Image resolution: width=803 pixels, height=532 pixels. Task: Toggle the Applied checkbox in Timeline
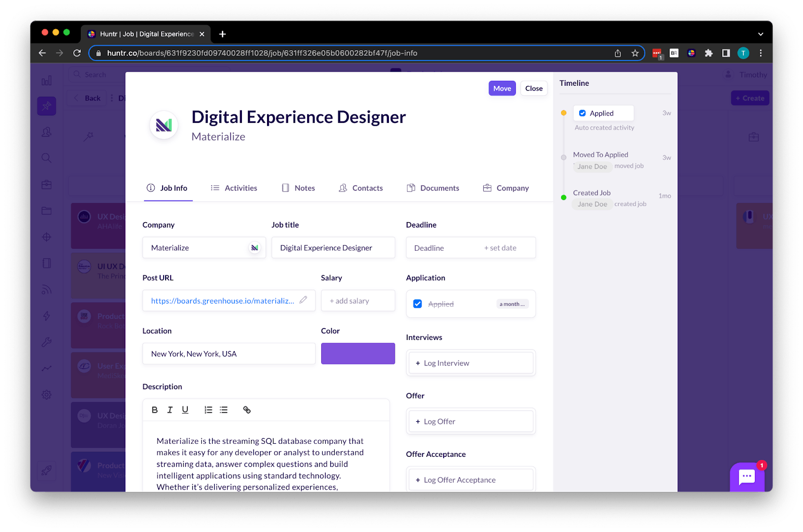click(582, 113)
